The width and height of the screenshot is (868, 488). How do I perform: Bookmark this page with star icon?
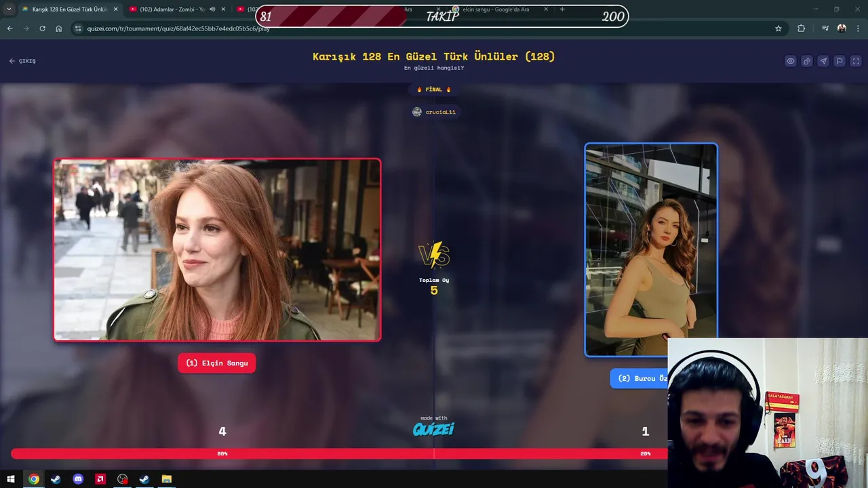coord(778,28)
